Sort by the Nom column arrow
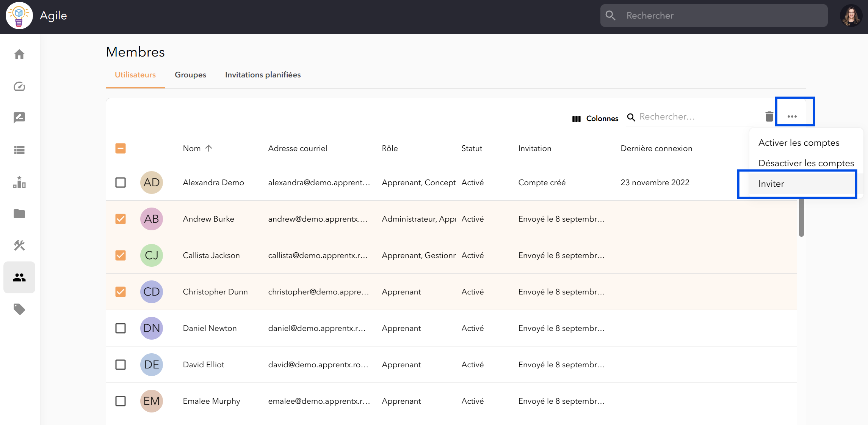Viewport: 868px width, 425px height. [x=208, y=148]
